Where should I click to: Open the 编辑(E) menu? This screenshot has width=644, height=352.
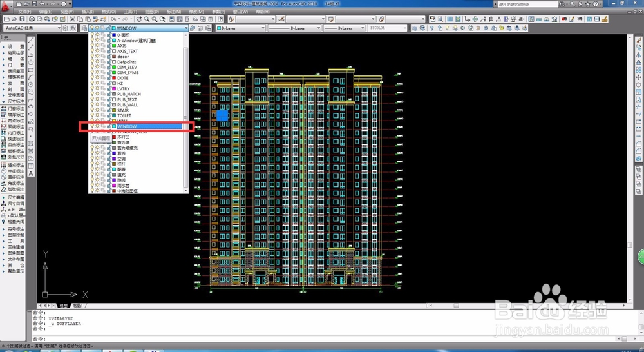click(x=45, y=12)
